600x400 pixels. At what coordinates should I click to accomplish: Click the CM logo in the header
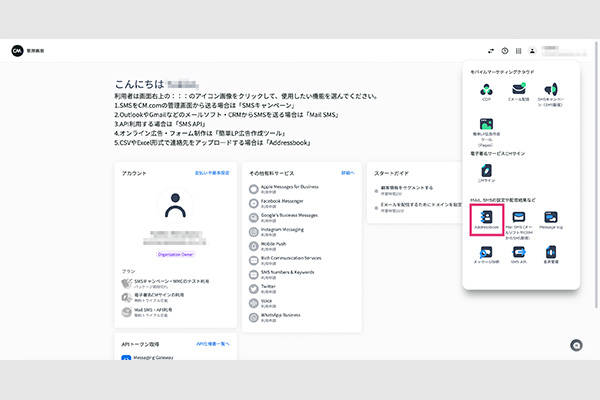pyautogui.click(x=17, y=50)
